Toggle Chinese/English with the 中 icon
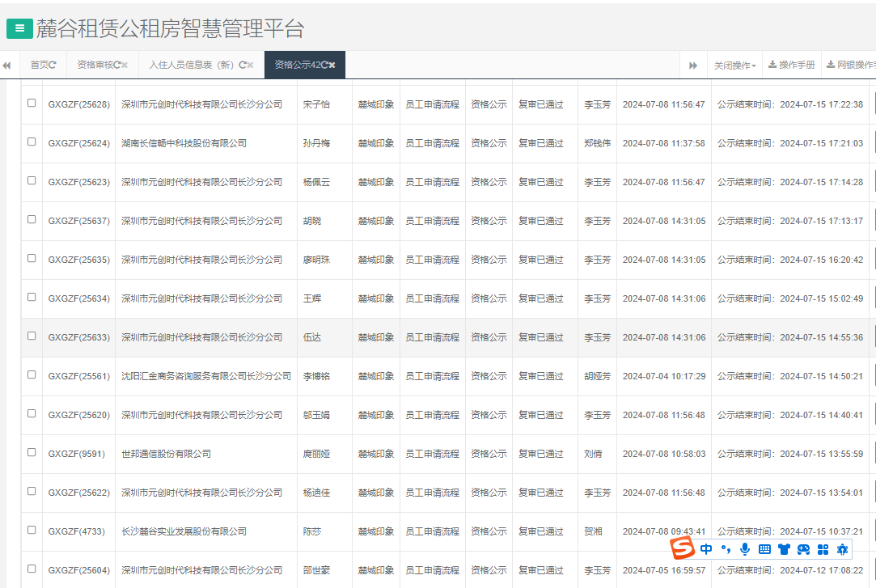 (x=706, y=548)
